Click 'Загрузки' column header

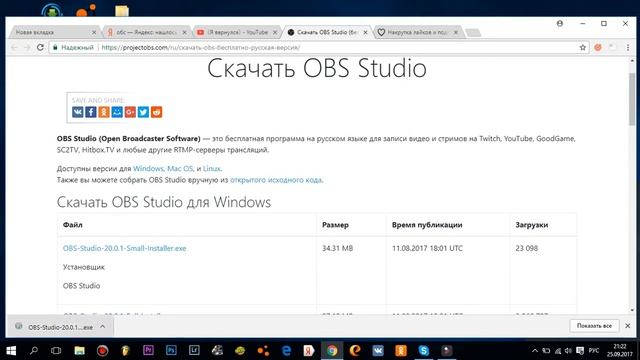[x=531, y=224]
